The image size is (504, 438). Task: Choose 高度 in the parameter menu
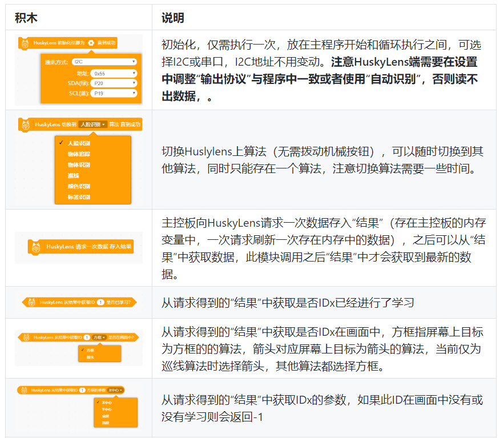(x=106, y=423)
